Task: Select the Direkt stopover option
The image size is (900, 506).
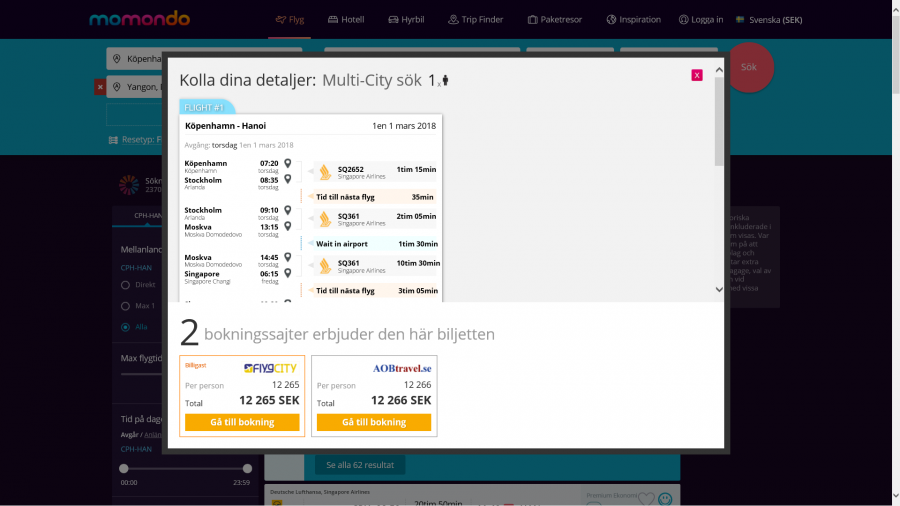Action: click(x=125, y=285)
